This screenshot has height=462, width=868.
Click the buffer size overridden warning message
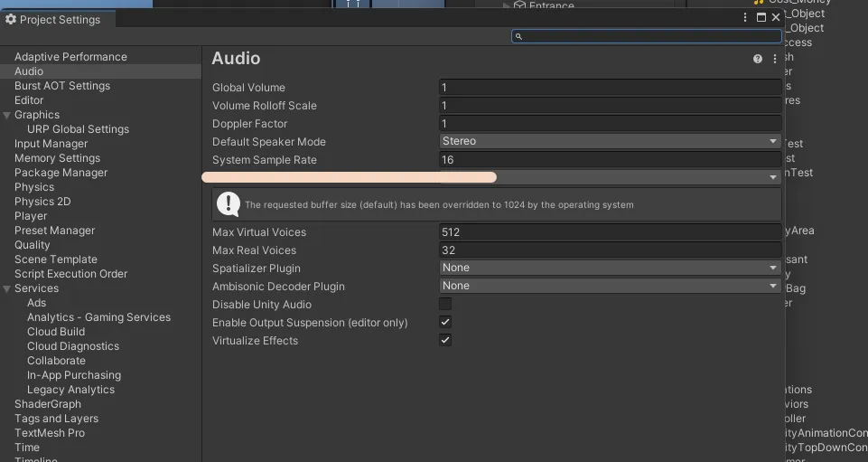tap(439, 205)
